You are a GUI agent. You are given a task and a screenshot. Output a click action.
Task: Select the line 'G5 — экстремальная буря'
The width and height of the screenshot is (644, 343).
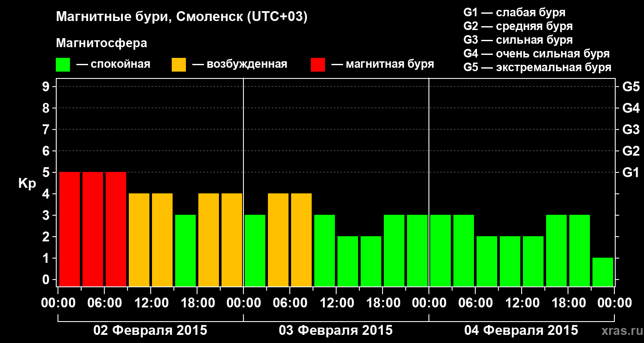tap(537, 67)
